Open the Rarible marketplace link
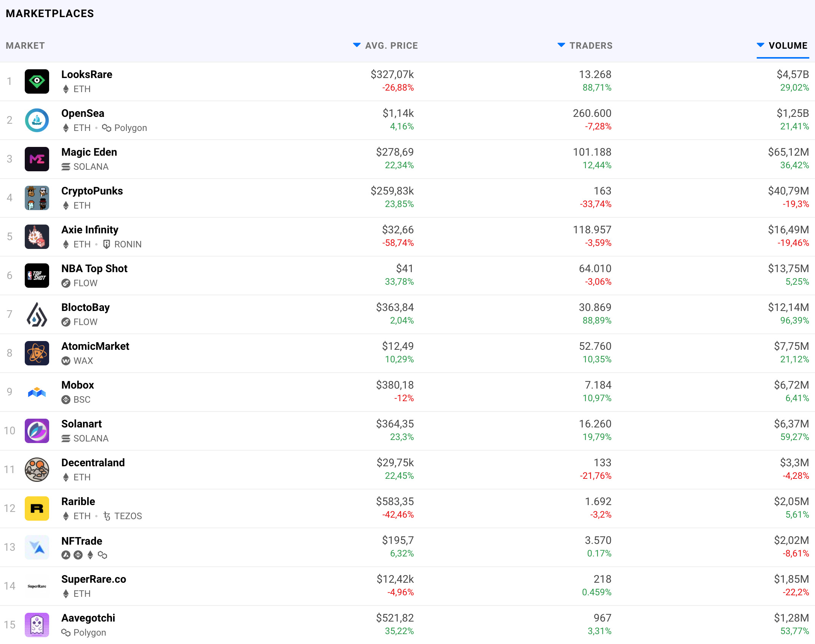The image size is (815, 644). [x=78, y=502]
